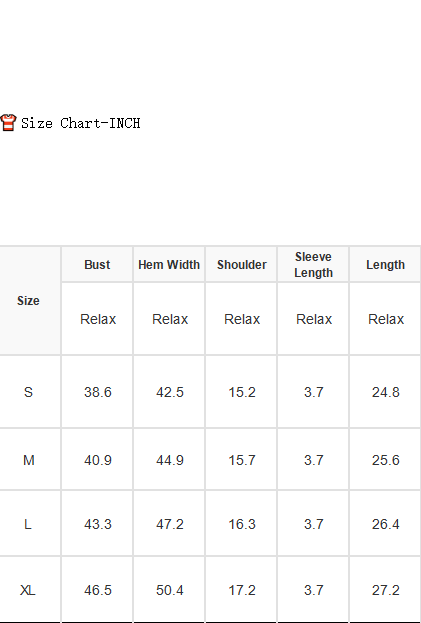Click the Hem Width column header

pos(169,265)
